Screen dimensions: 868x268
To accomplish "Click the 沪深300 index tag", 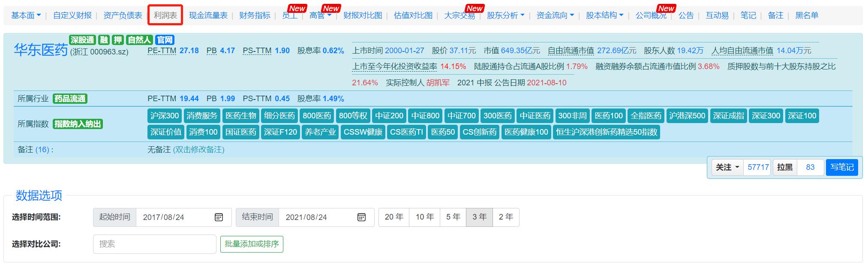I will [165, 116].
